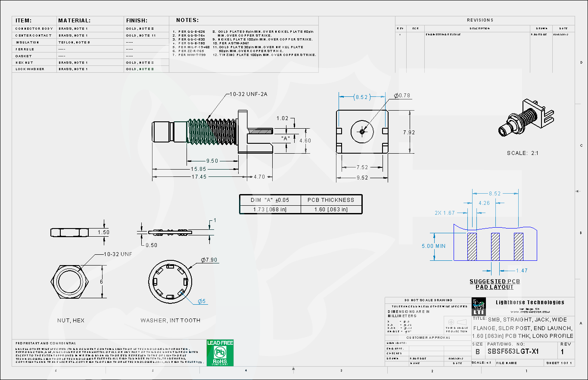588x380 pixels.
Task: Click the Lighthorse Technologies horse logo
Action: pyautogui.click(x=479, y=306)
